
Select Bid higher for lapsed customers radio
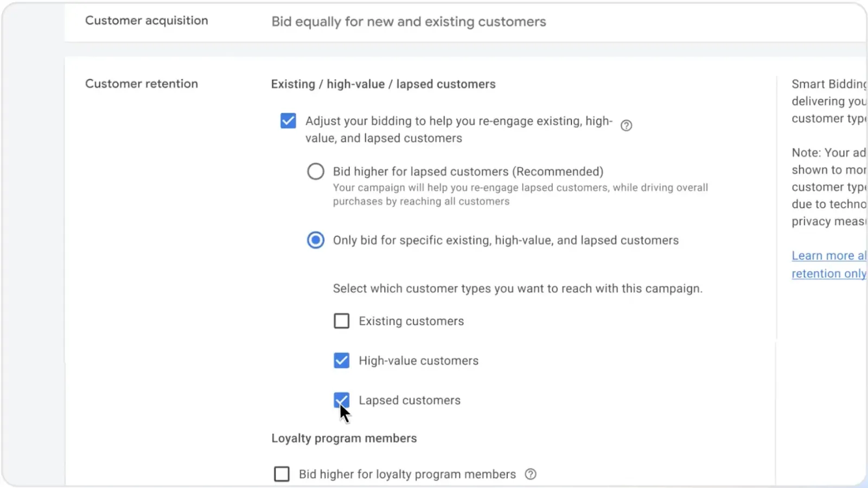pos(316,171)
